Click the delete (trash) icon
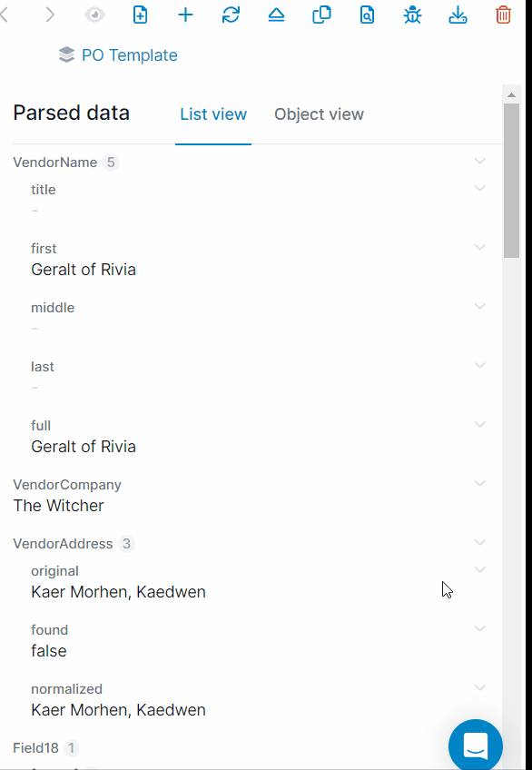Image resolution: width=532 pixels, height=770 pixels. (x=503, y=15)
